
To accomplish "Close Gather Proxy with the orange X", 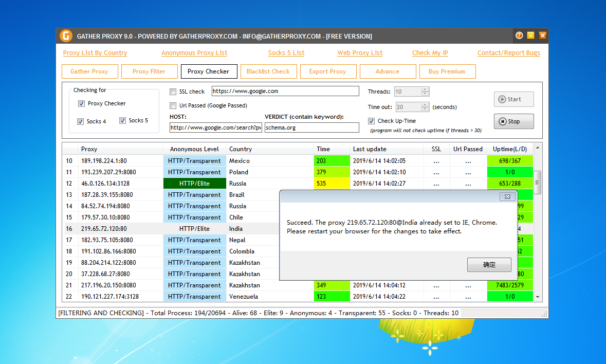I will 543,35.
